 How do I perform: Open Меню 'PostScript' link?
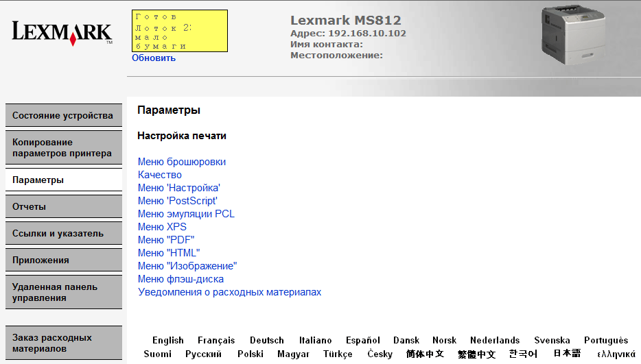pyautogui.click(x=178, y=201)
